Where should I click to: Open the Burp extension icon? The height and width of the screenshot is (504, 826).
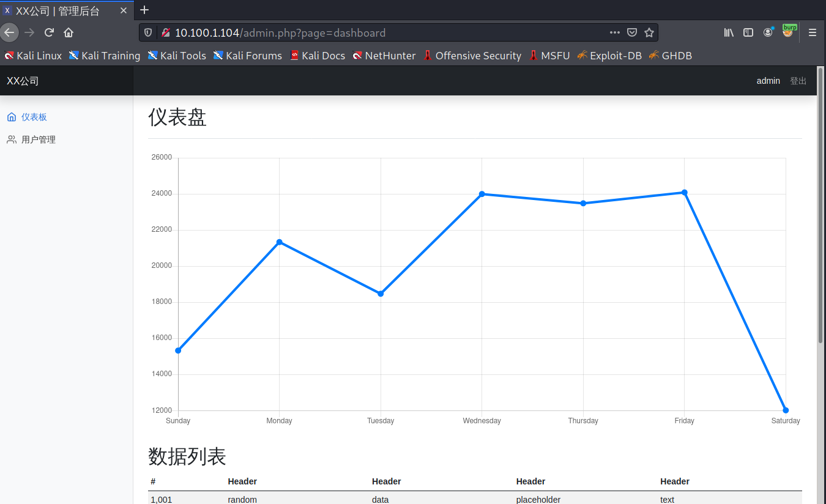pyautogui.click(x=788, y=31)
